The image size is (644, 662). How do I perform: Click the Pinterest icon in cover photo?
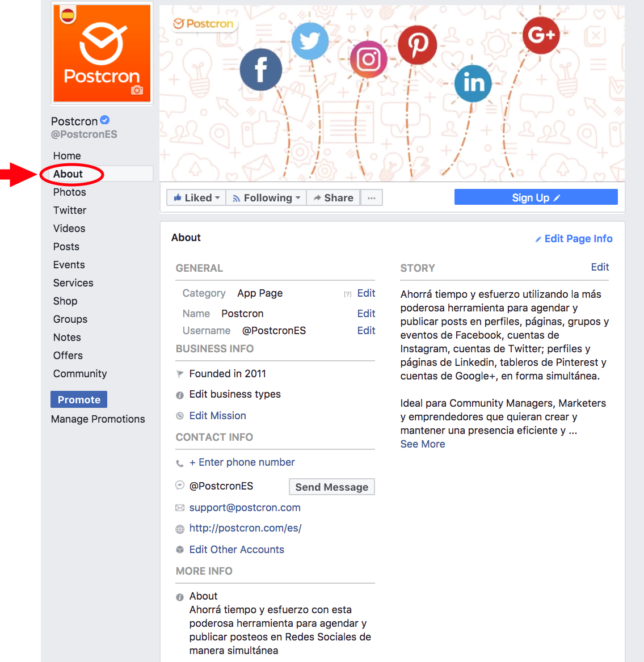tap(417, 45)
